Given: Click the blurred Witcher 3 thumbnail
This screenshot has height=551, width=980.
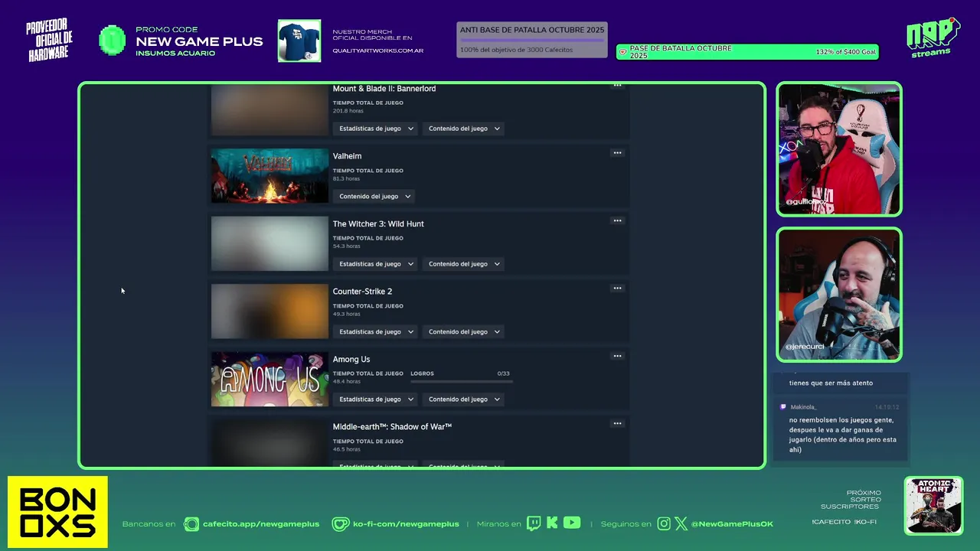Looking at the screenshot, I should [269, 243].
